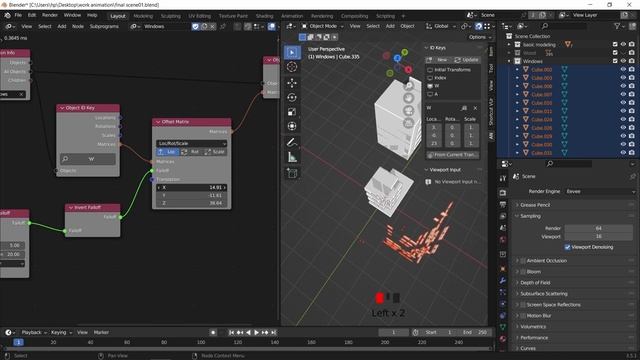
Task: Toggle Basic modeling collection visibility eye
Action: (x=623, y=44)
